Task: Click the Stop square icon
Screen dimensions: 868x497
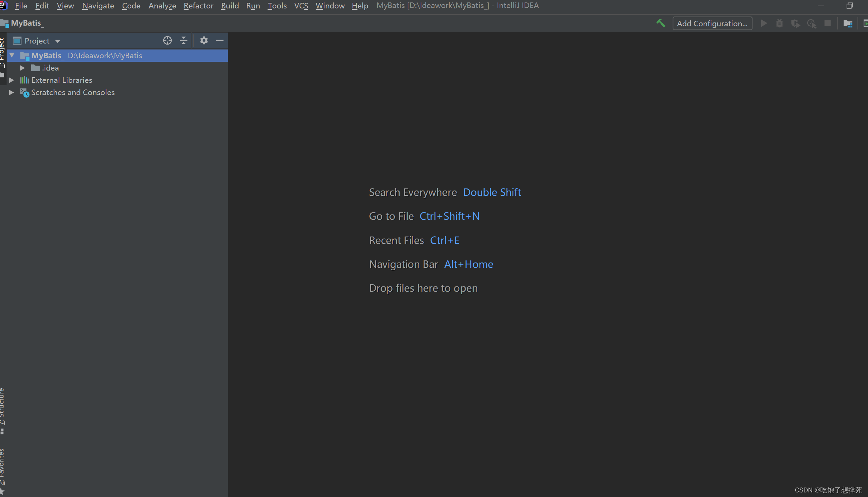Action: point(828,24)
